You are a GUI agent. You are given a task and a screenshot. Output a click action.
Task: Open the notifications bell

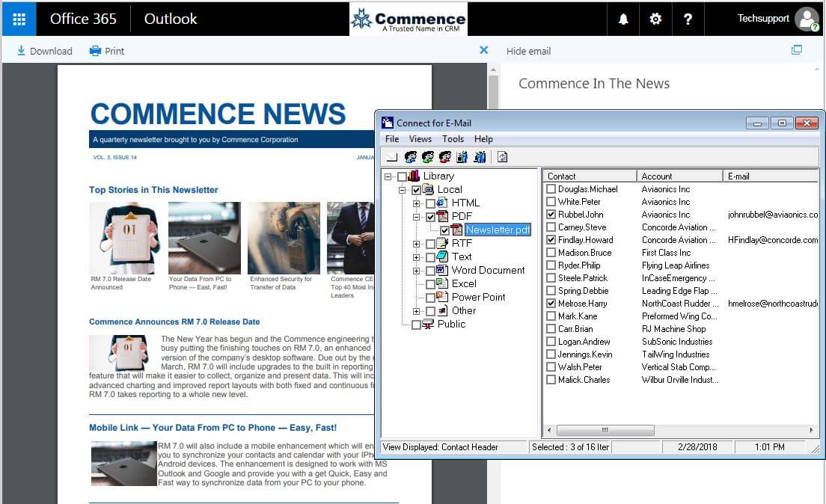623,19
